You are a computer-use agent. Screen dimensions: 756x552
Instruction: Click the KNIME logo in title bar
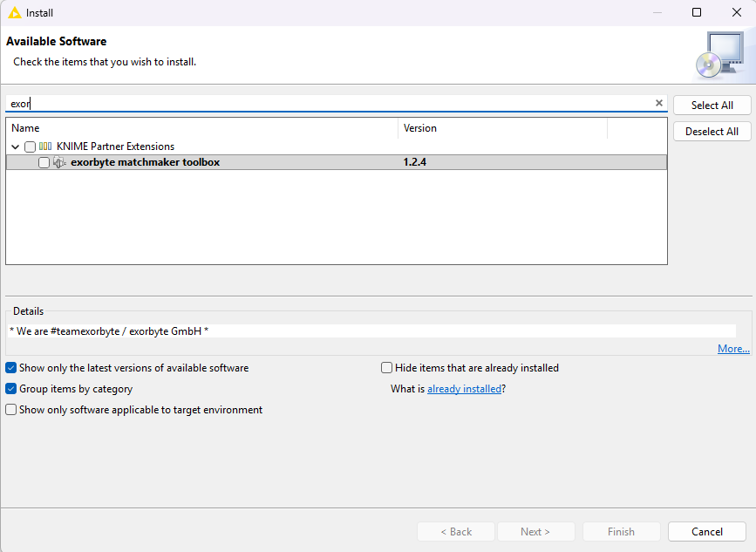pyautogui.click(x=14, y=12)
